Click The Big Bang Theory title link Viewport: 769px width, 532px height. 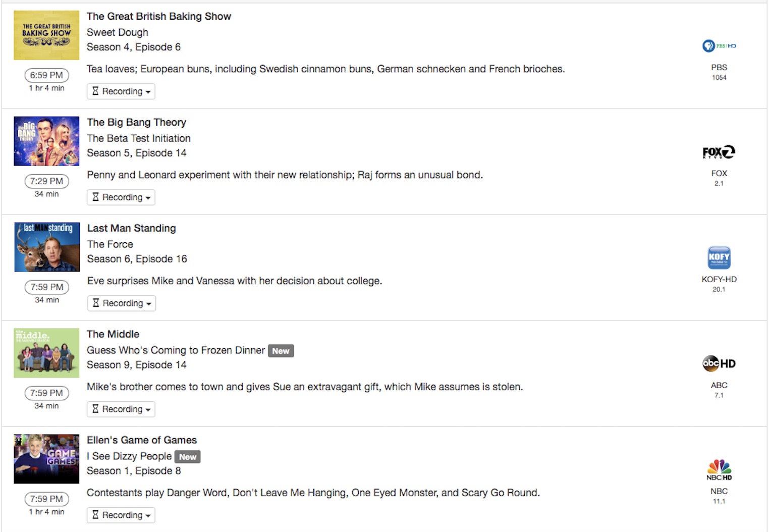pyautogui.click(x=136, y=122)
